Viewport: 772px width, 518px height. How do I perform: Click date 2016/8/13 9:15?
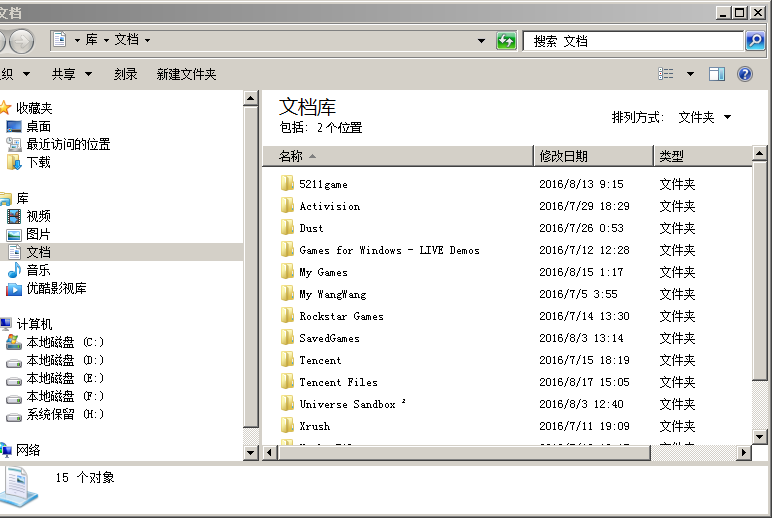[581, 184]
